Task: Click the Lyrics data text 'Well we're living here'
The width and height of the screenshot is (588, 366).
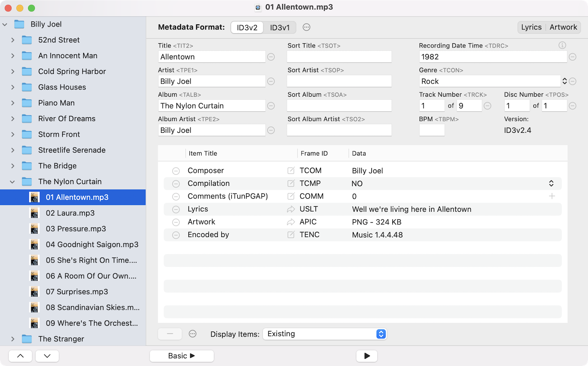Action: [x=412, y=209]
